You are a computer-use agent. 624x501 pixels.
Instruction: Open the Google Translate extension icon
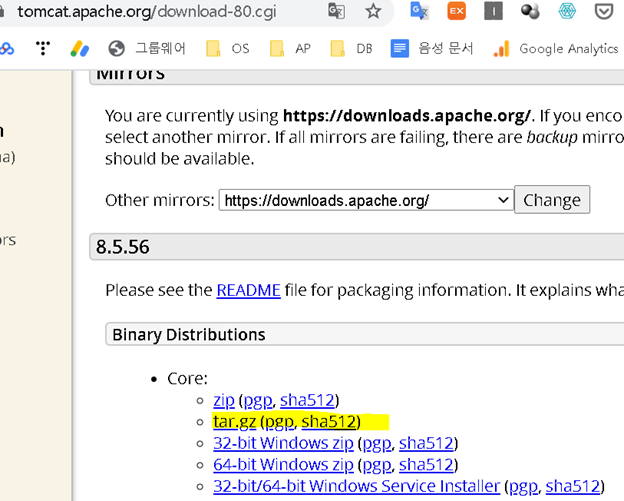[419, 11]
